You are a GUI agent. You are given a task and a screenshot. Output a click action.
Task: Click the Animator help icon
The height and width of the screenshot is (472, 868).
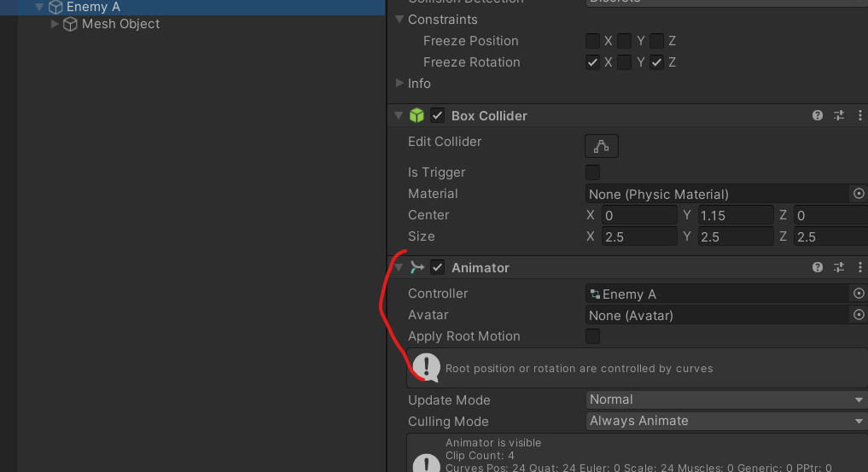818,268
